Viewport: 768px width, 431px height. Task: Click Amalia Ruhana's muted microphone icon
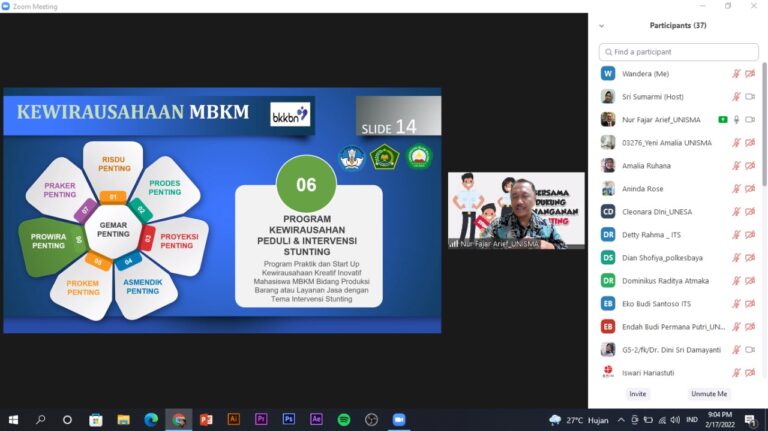736,166
